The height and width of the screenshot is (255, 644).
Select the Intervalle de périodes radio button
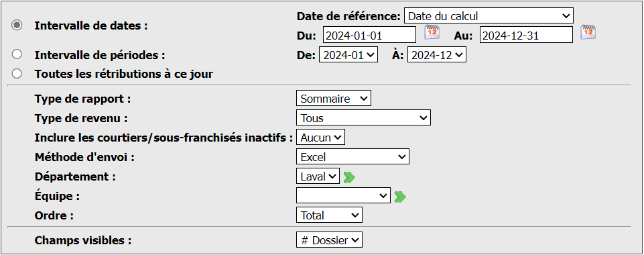click(x=17, y=54)
